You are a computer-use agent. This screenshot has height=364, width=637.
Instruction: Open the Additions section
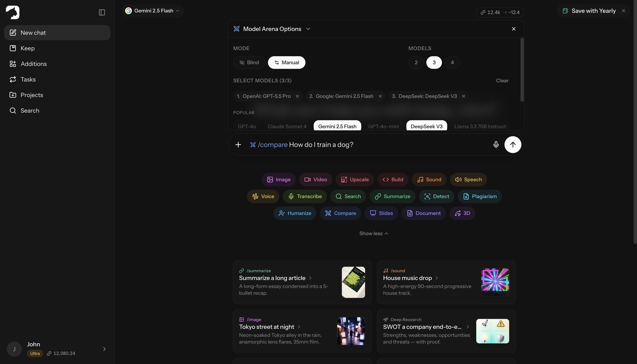(57, 64)
